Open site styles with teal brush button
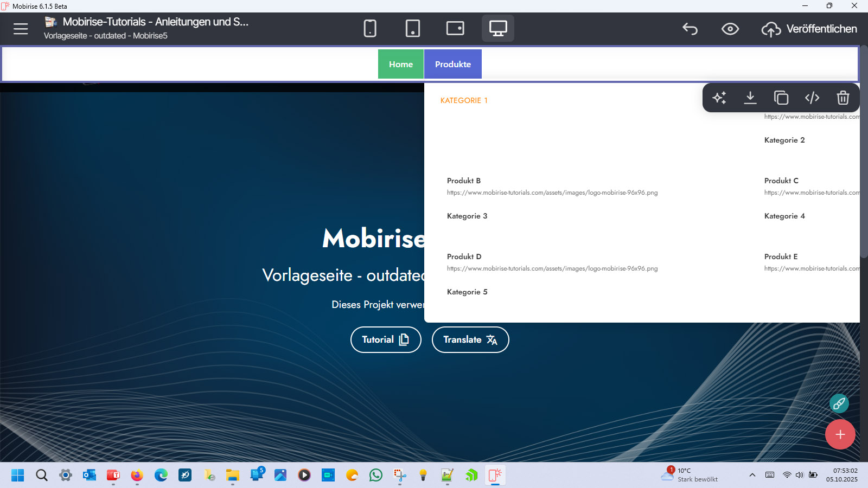This screenshot has height=488, width=868. [839, 403]
